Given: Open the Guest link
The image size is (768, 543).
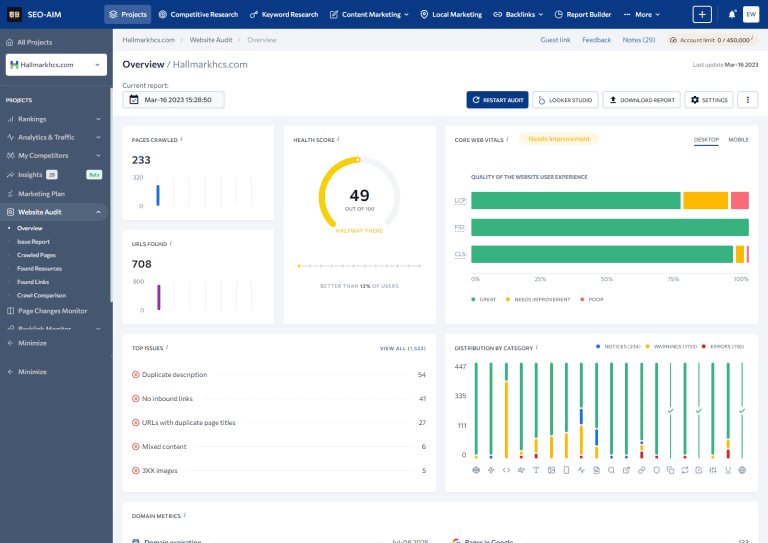Looking at the screenshot, I should [555, 40].
